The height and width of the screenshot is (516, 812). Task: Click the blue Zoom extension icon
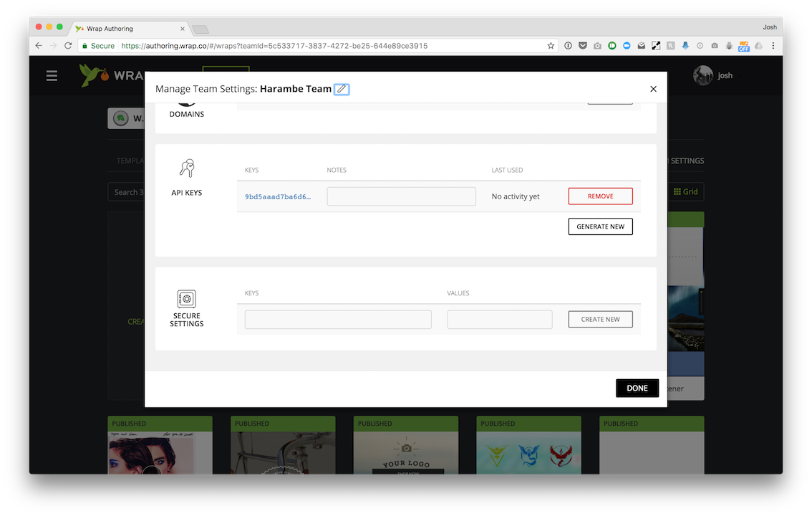click(627, 46)
